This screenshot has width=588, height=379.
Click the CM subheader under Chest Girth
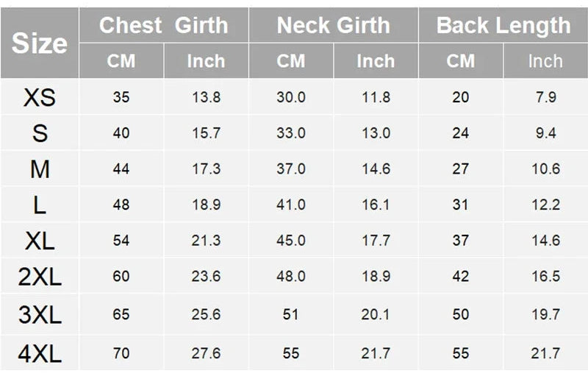pos(121,61)
